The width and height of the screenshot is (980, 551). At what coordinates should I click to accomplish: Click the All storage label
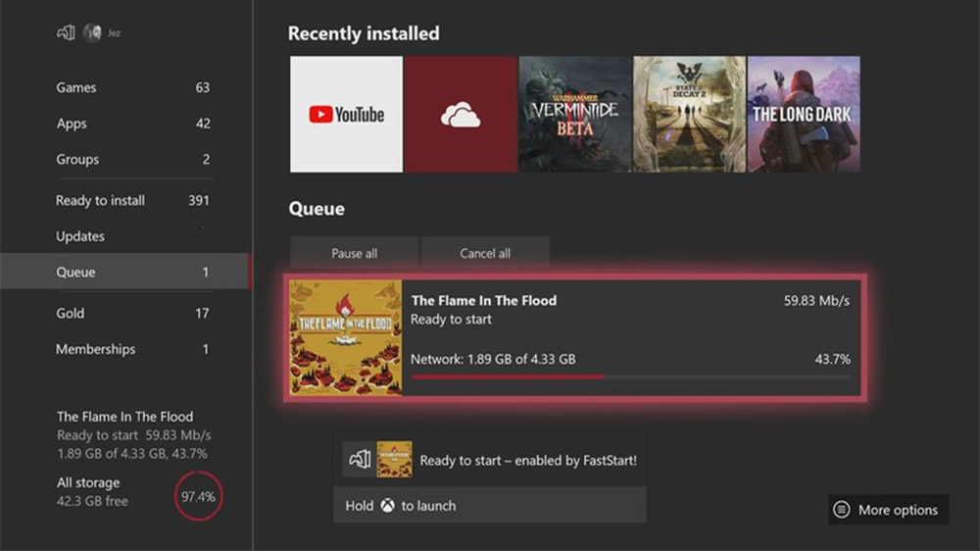(x=88, y=482)
